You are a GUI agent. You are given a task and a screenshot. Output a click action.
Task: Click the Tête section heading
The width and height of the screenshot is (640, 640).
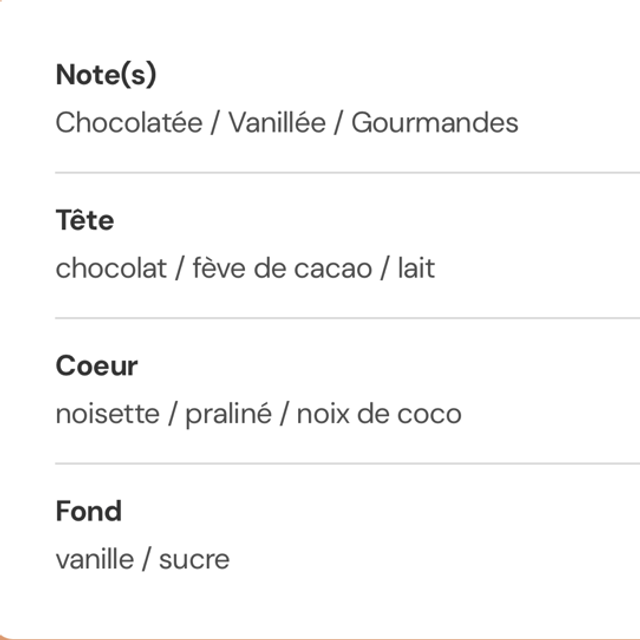coord(85,220)
